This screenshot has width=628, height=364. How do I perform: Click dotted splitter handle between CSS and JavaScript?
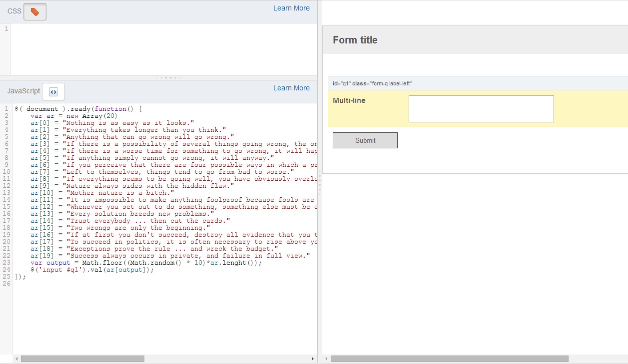(x=168, y=78)
